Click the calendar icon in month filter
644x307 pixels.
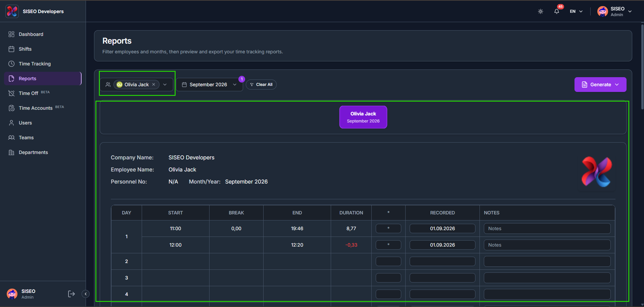coord(184,85)
